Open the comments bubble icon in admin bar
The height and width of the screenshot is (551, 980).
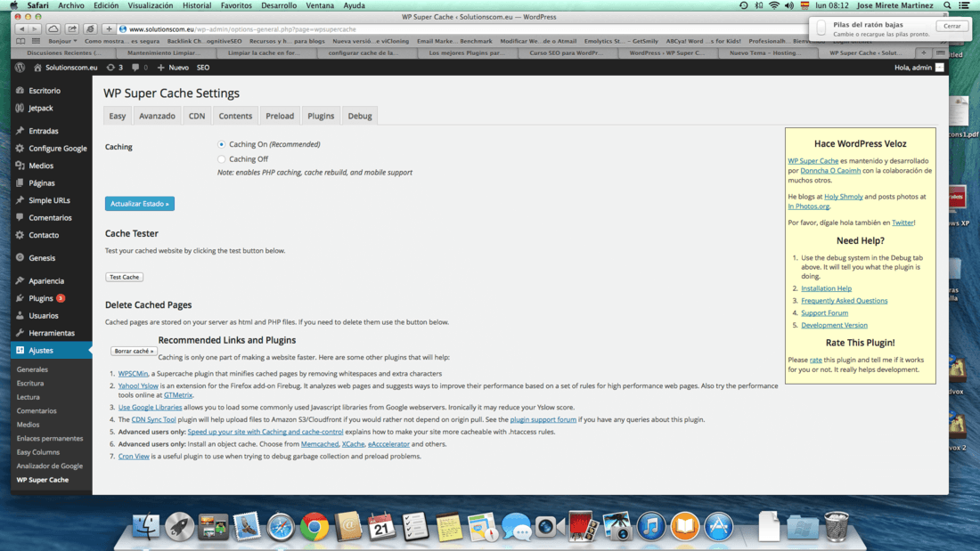pyautogui.click(x=139, y=68)
